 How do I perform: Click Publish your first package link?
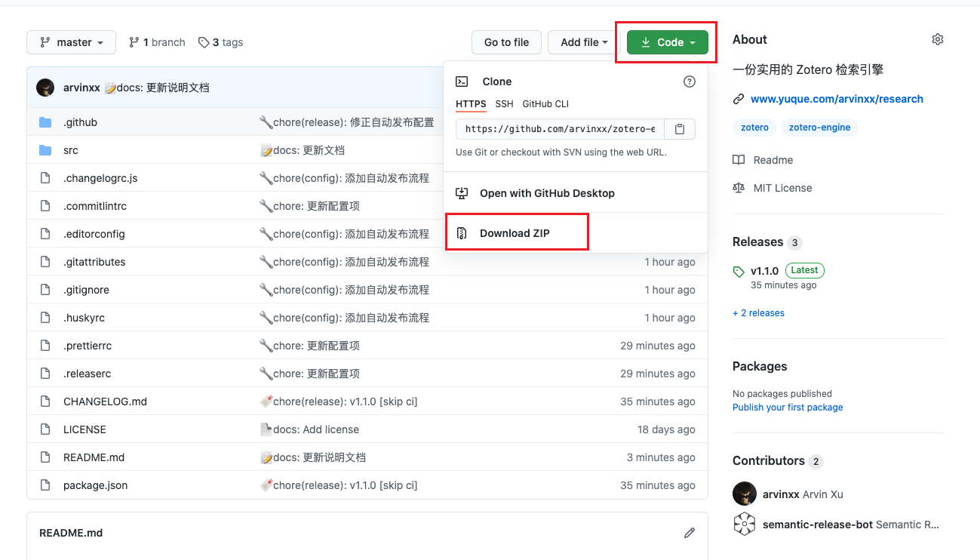(x=788, y=408)
